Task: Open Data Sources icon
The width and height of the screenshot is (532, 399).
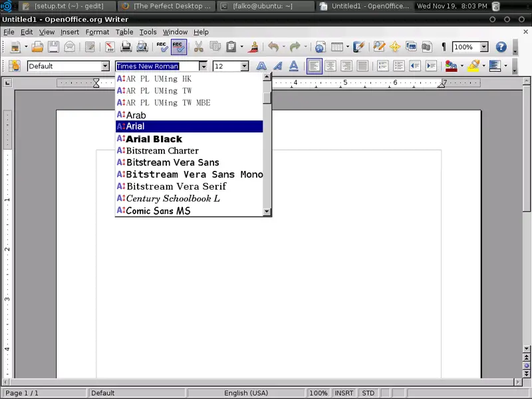Action: click(427, 47)
